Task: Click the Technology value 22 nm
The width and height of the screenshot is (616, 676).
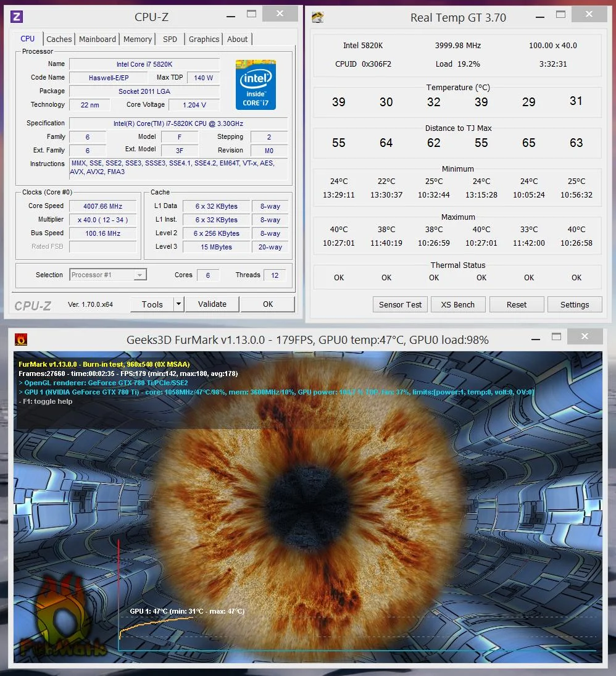Action: tap(89, 105)
